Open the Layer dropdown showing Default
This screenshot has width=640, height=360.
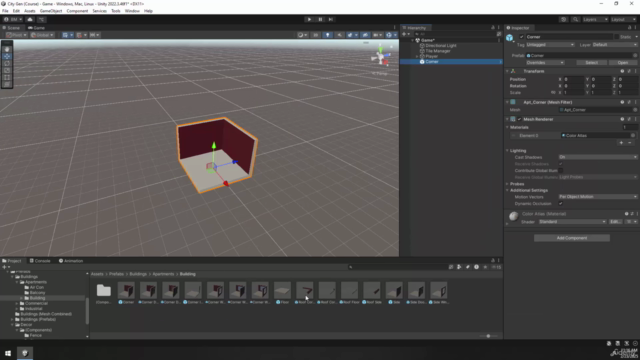coord(614,45)
